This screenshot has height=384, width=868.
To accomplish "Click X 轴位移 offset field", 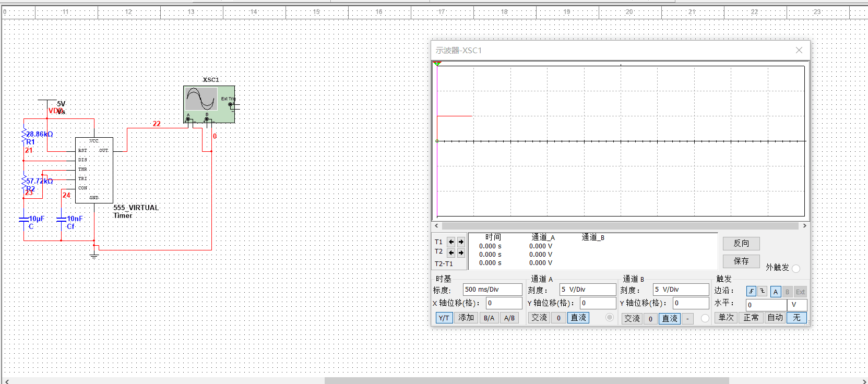I will [504, 303].
